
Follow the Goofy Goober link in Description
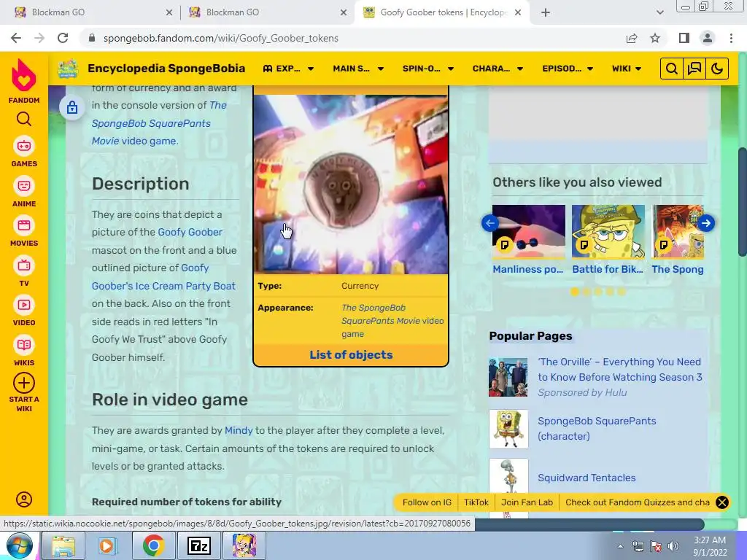pos(190,232)
